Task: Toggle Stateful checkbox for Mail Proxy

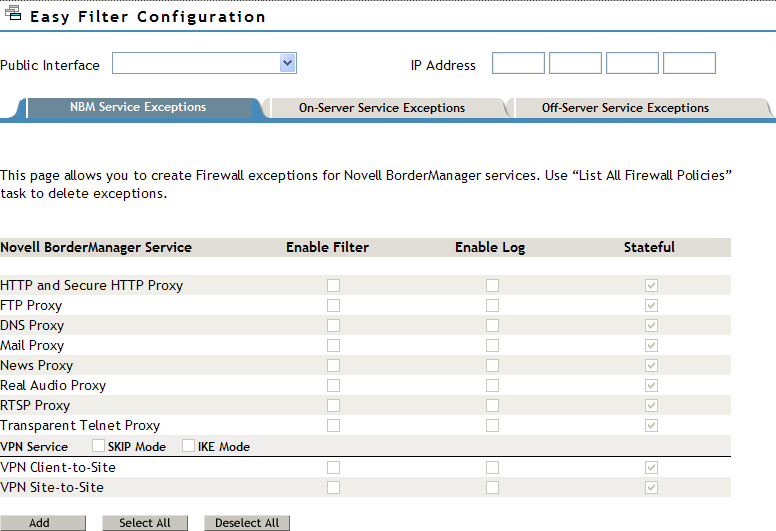Action: (651, 345)
